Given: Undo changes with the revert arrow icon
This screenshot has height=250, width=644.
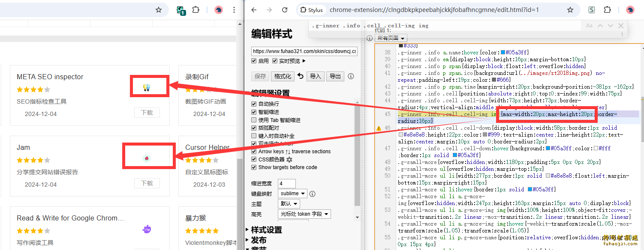Looking at the screenshot, I should coord(300,76).
